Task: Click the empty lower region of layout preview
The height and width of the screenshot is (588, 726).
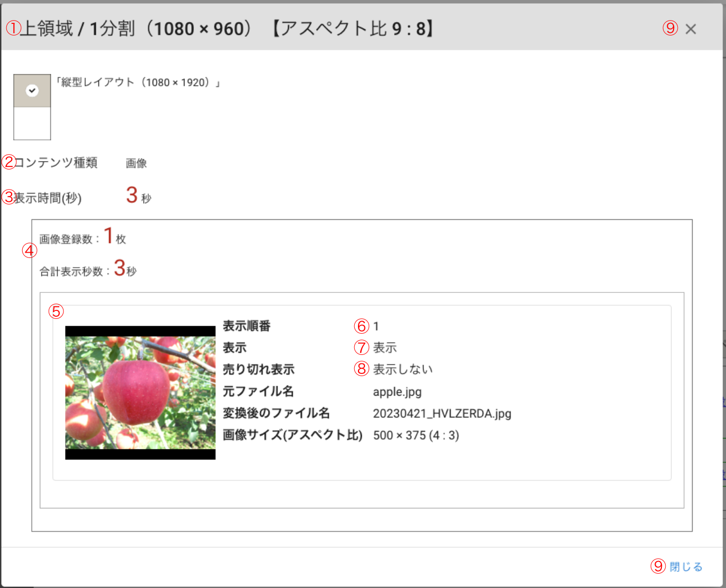Action: 32,123
